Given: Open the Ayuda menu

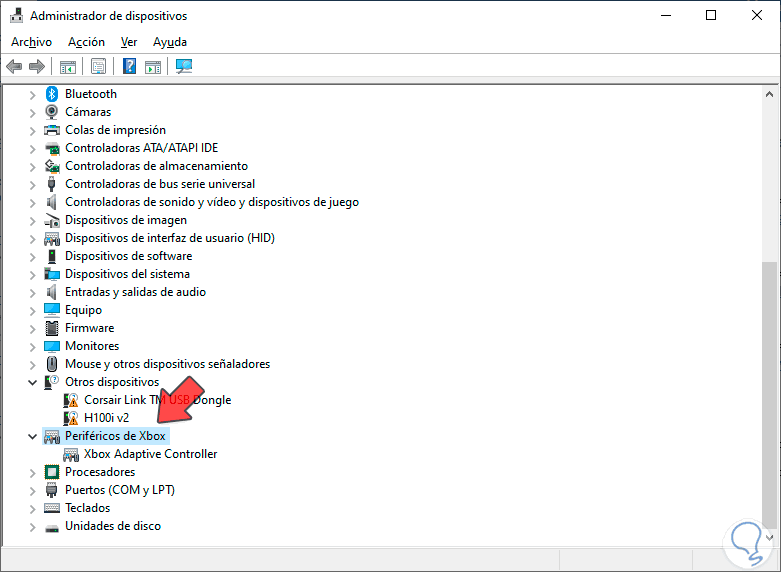Looking at the screenshot, I should 170,42.
